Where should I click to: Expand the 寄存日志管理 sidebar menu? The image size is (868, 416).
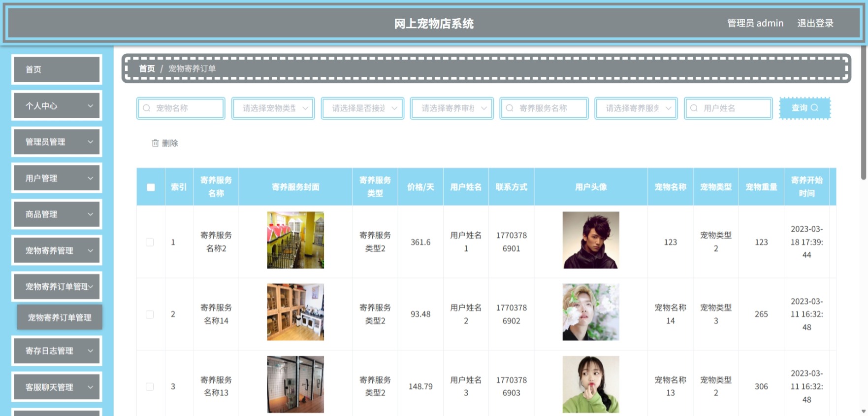pos(57,351)
